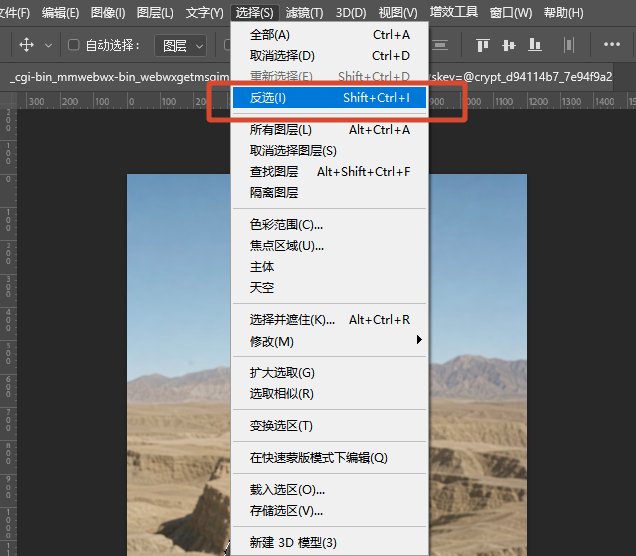Choose 反选(I) inverse selection entry
This screenshot has height=556, width=636.
pos(329,98)
